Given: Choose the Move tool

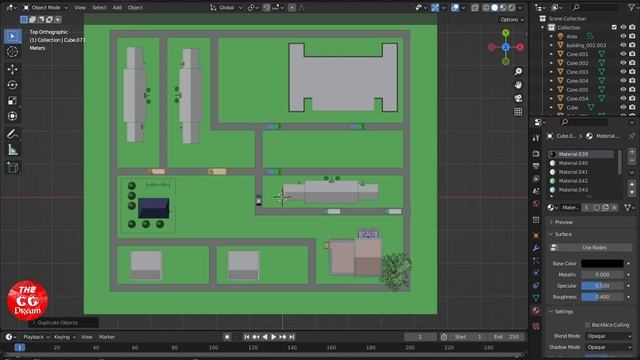Looking at the screenshot, I should click(13, 69).
